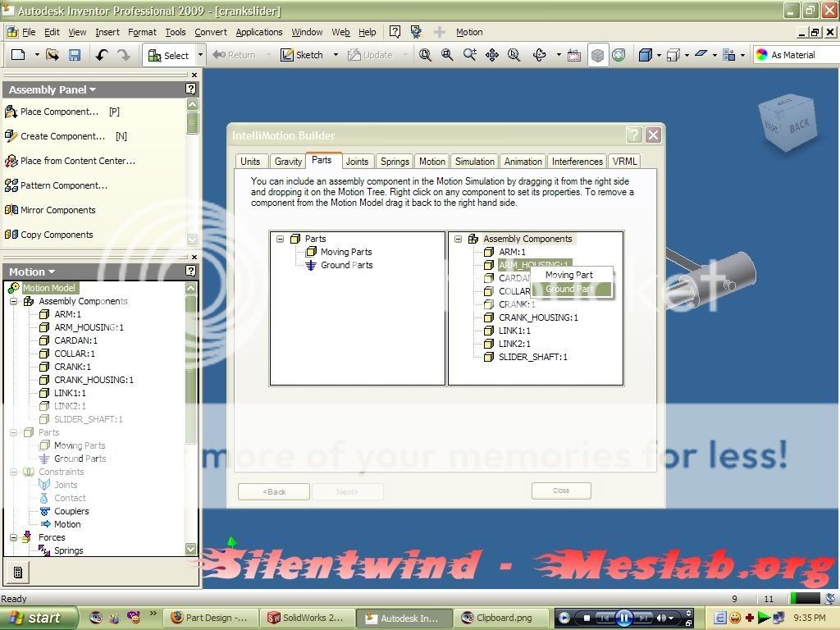Click the calculator icon below Motion panel
This screenshot has width=840, height=630.
click(18, 572)
